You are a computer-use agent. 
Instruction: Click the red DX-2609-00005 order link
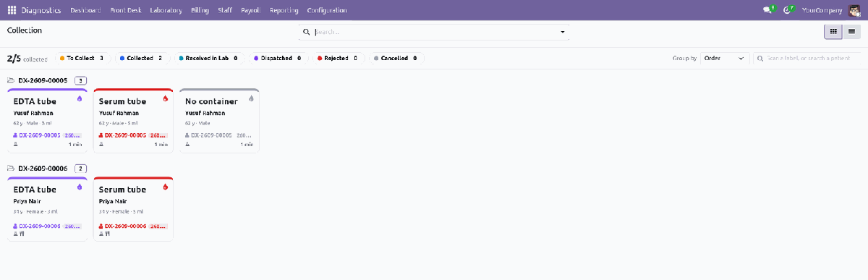pyautogui.click(x=125, y=135)
